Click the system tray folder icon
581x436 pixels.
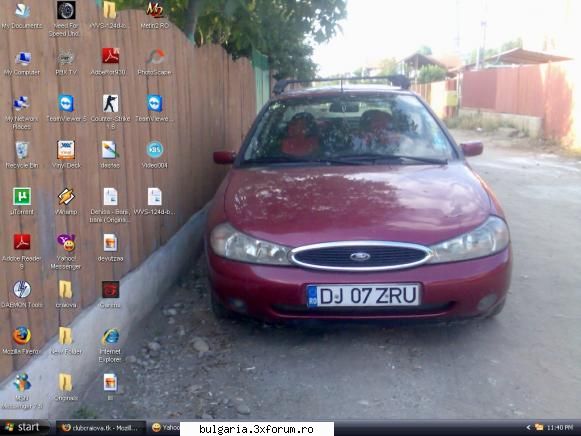click(x=539, y=428)
